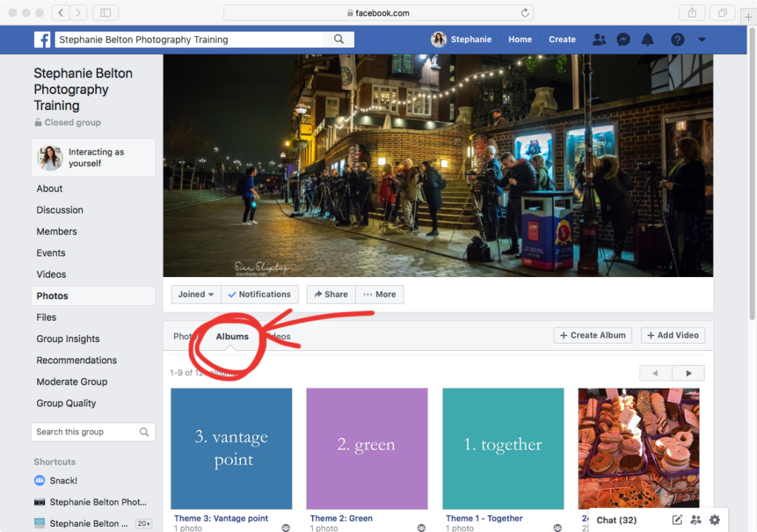Click Safari address bar facebook.com
This screenshot has width=757, height=532.
pos(378,13)
